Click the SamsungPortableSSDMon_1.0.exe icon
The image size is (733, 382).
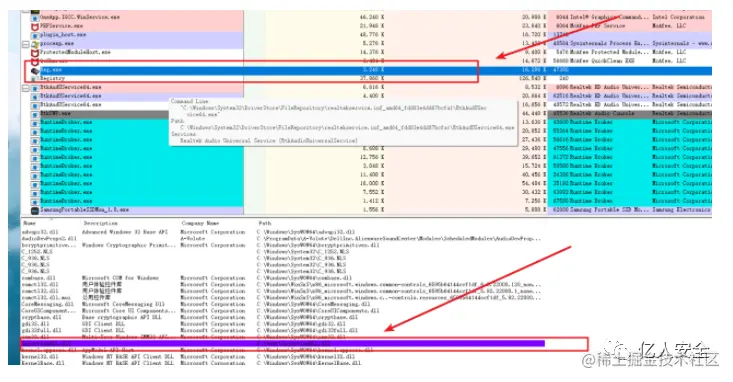[35, 210]
